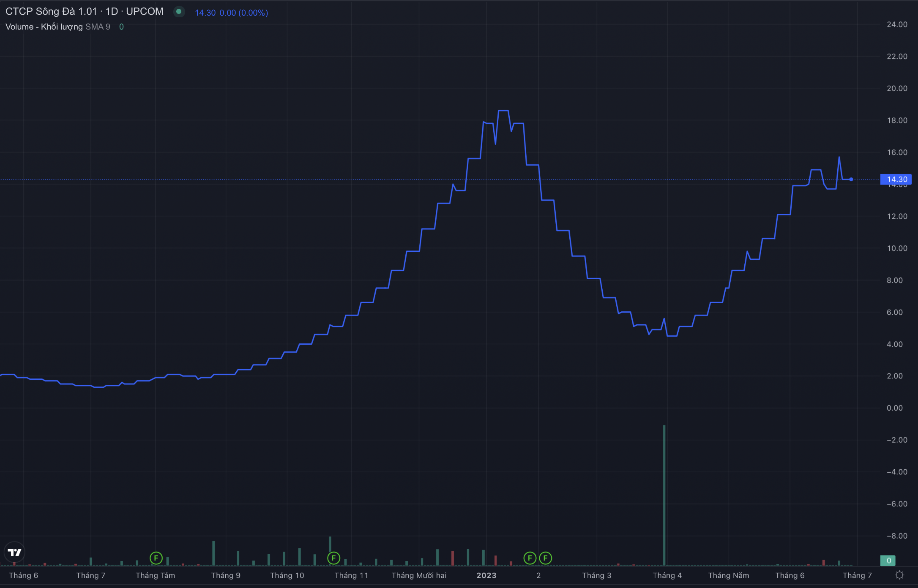Image resolution: width=918 pixels, height=588 pixels.
Task: Click the 2023 year label on time axis
Action: pyautogui.click(x=486, y=575)
